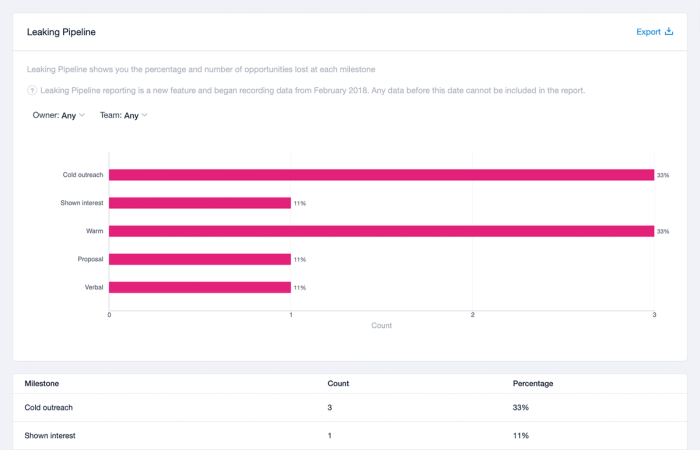Viewport: 700px width, 450px height.
Task: Click the Proposal bar in chart
Action: coord(200,259)
